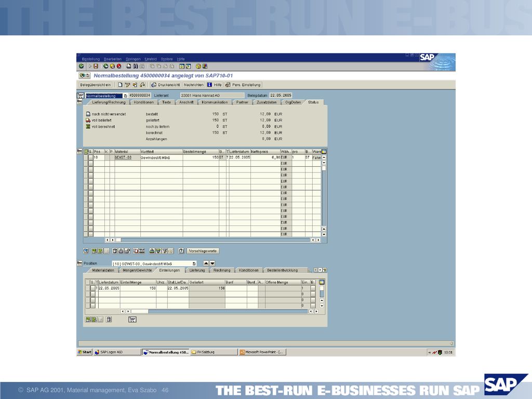Image resolution: width=532 pixels, height=399 pixels.
Task: Switch to SAP Logon 46D taskbar item
Action: point(116,352)
